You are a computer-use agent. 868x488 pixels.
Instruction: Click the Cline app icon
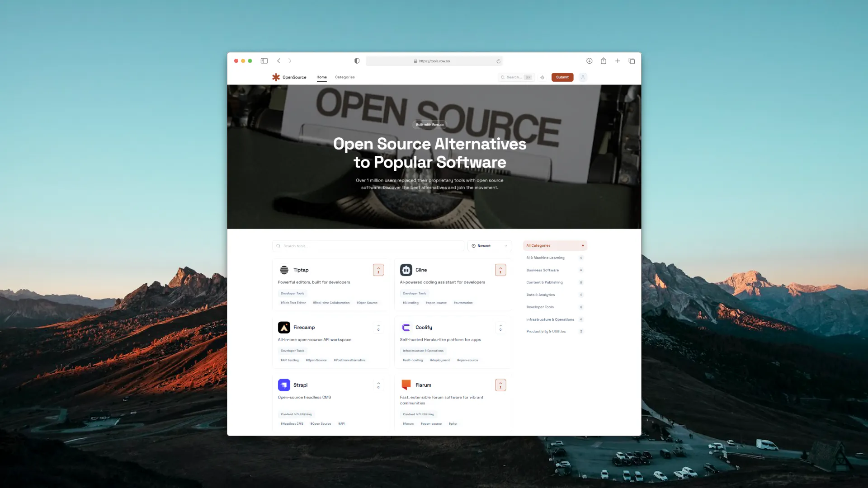click(406, 270)
